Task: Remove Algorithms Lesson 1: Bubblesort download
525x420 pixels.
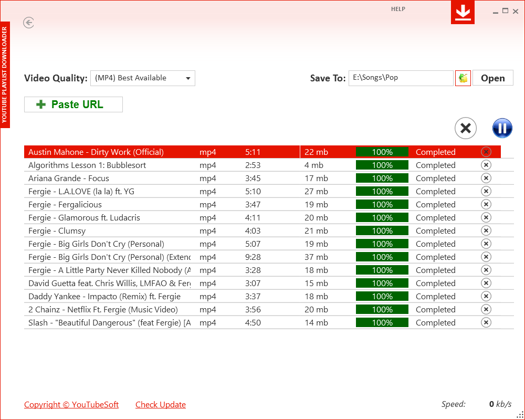Action: point(486,165)
